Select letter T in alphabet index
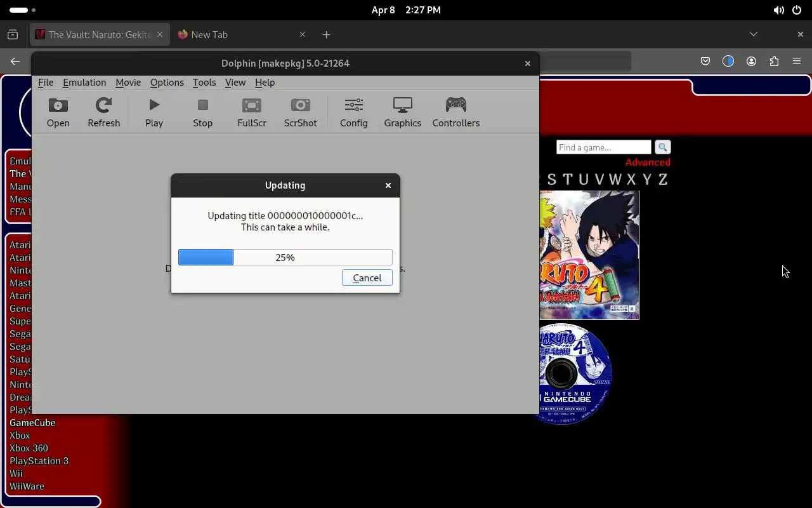Image resolution: width=812 pixels, height=508 pixels. coord(567,180)
